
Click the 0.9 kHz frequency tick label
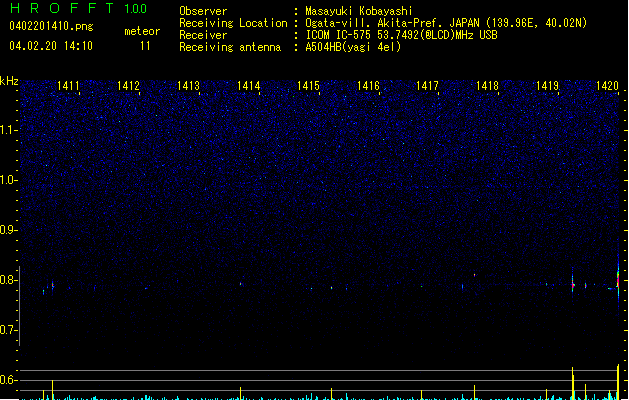9,230
